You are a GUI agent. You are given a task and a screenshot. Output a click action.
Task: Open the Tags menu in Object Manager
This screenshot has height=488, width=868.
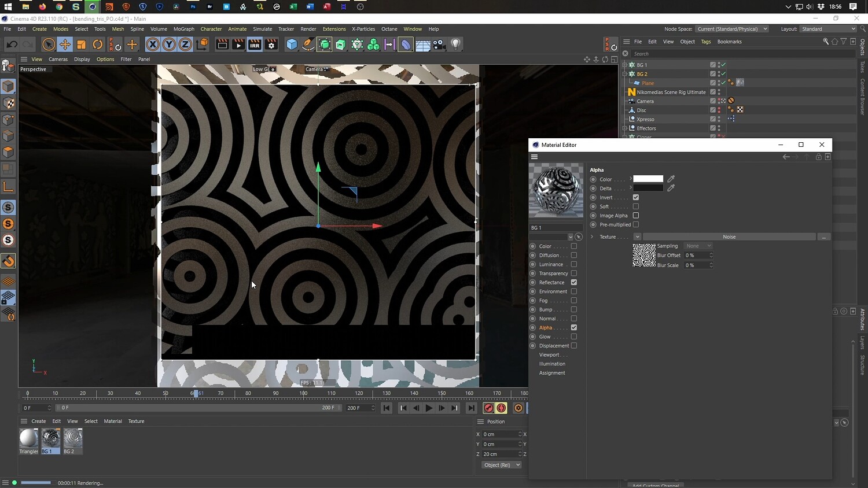point(706,42)
